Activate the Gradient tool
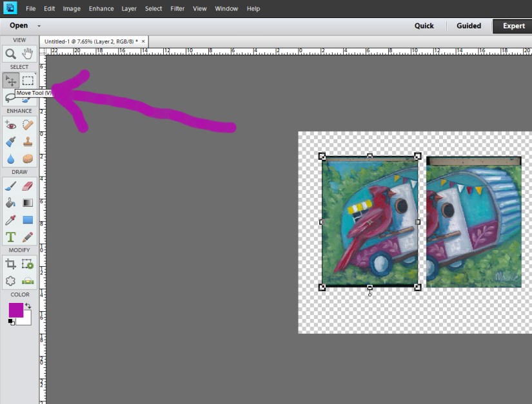The width and height of the screenshot is (532, 404). pyautogui.click(x=26, y=202)
